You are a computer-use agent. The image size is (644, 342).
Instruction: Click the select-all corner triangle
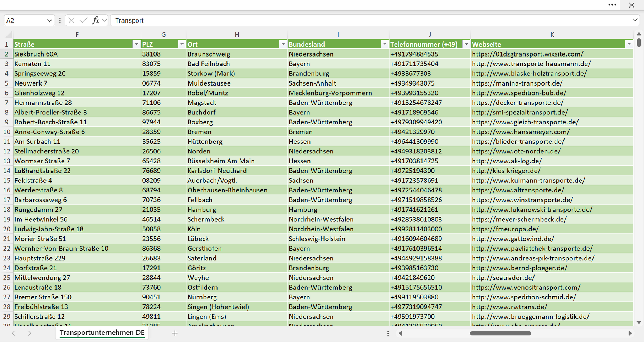pos(9,35)
